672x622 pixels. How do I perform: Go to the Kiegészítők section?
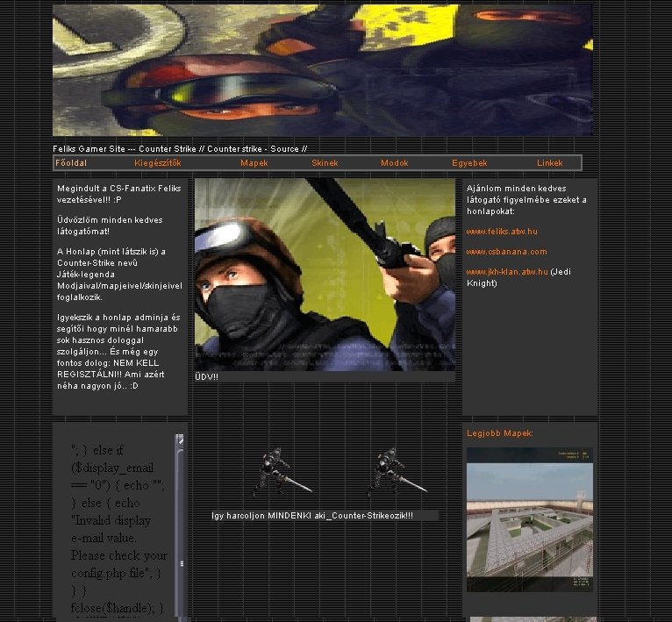[x=158, y=163]
